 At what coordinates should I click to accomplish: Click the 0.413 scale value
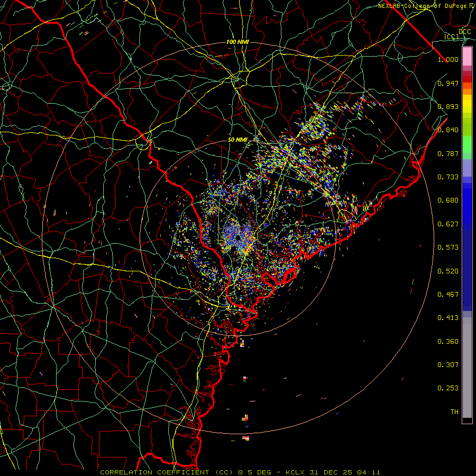tap(448, 318)
